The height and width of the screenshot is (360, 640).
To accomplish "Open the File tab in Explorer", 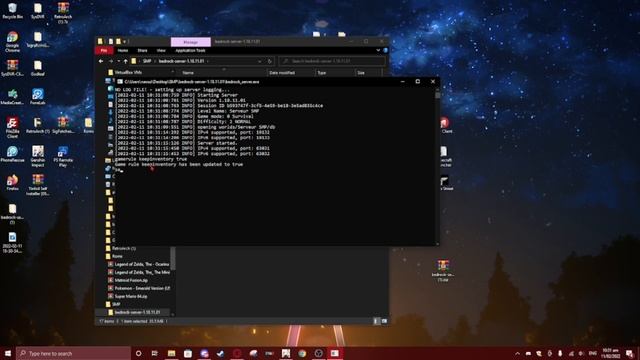I will tap(104, 51).
